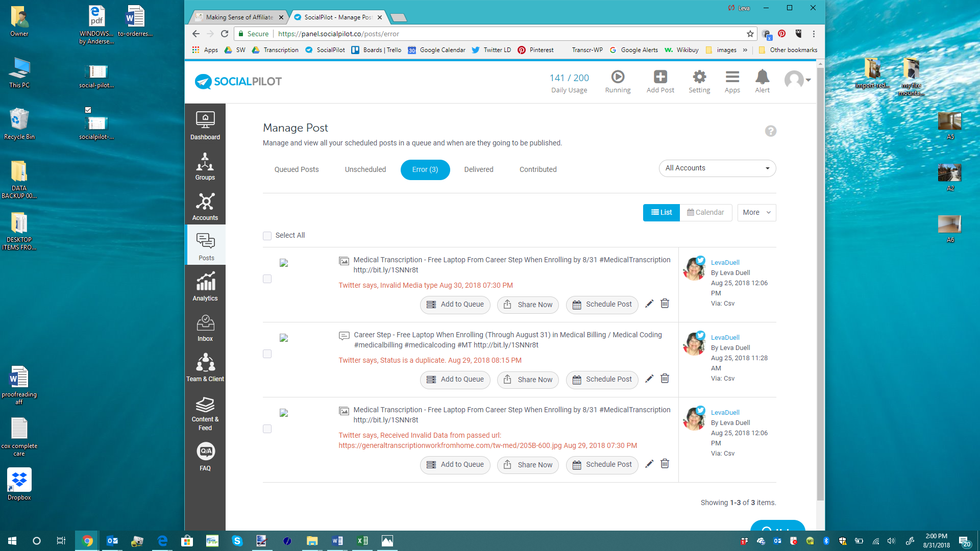Open the Analytics sidebar icon
Image resolution: width=980 pixels, height=551 pixels.
(x=205, y=286)
